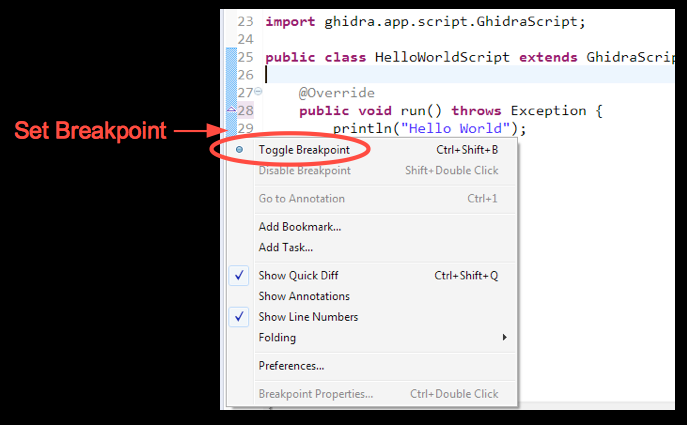Image resolution: width=687 pixels, height=425 pixels.
Task: Open Breakpoint Properties... menu entry
Action: click(316, 394)
